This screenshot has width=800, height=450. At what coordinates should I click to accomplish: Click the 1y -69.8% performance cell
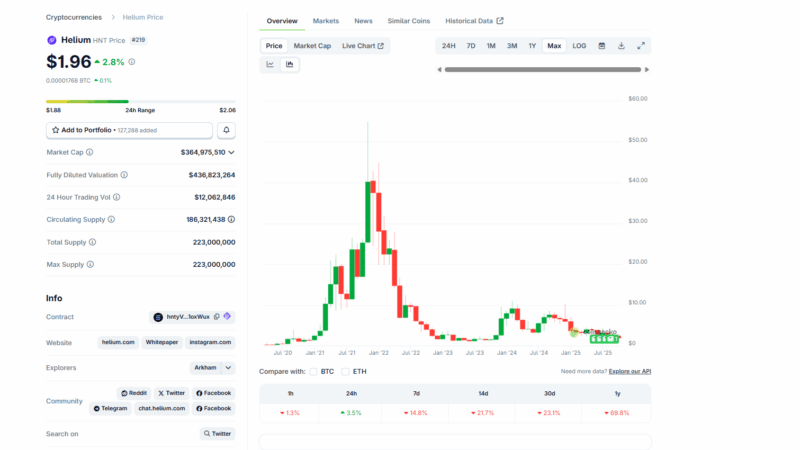point(617,412)
